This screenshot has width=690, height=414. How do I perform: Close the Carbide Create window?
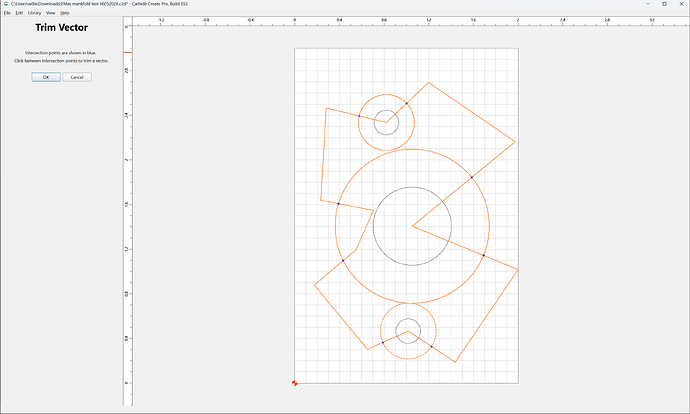point(681,4)
